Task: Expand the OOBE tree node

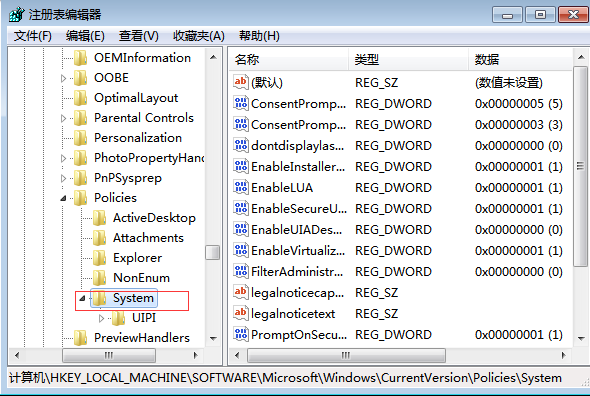Action: tap(63, 78)
